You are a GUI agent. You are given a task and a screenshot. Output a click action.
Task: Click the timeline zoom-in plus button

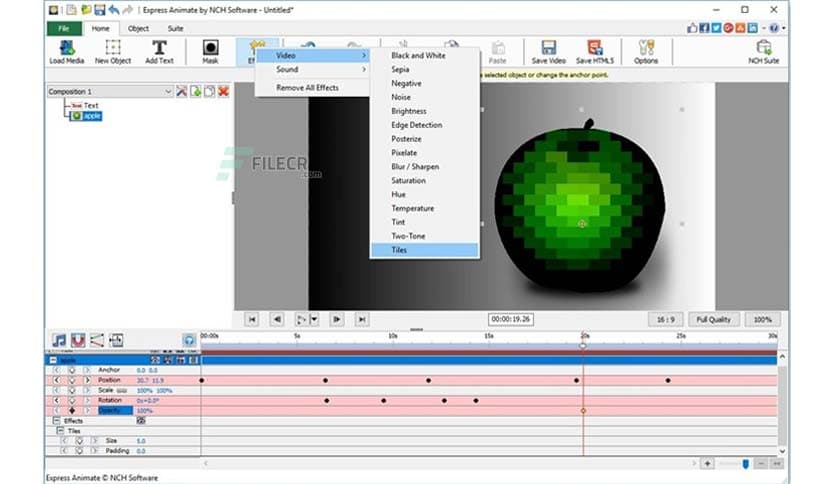click(707, 464)
